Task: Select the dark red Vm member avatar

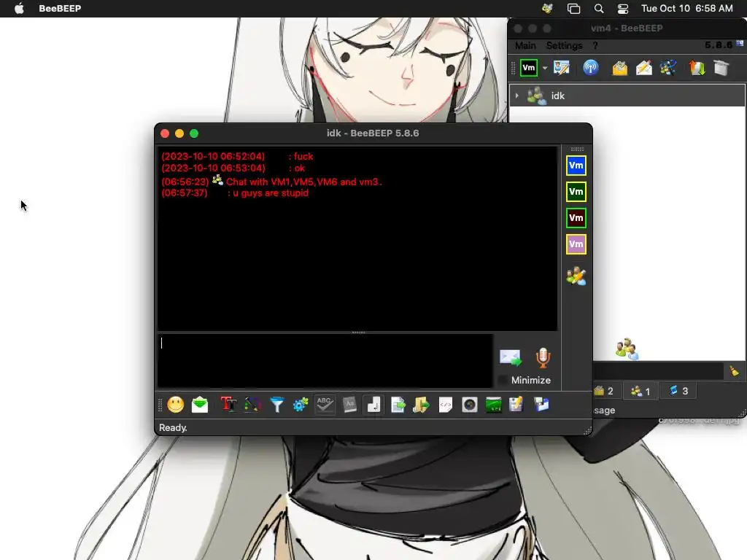Action: point(576,218)
